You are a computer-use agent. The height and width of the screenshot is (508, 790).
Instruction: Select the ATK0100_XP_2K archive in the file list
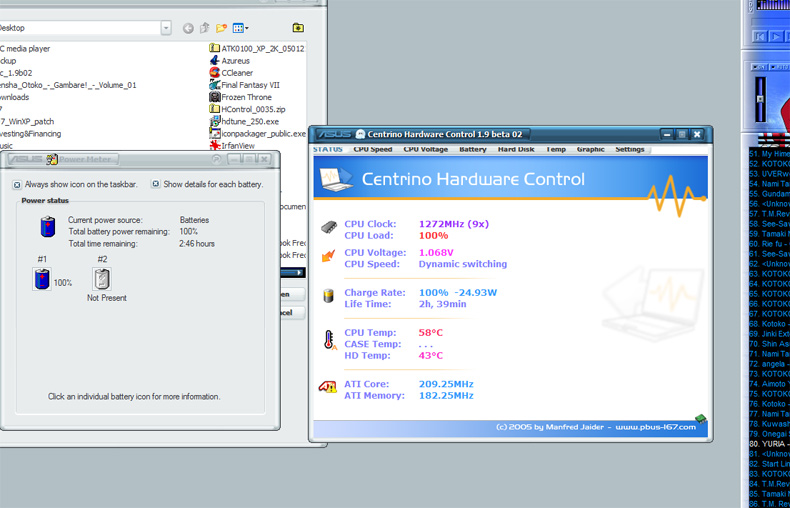257,48
